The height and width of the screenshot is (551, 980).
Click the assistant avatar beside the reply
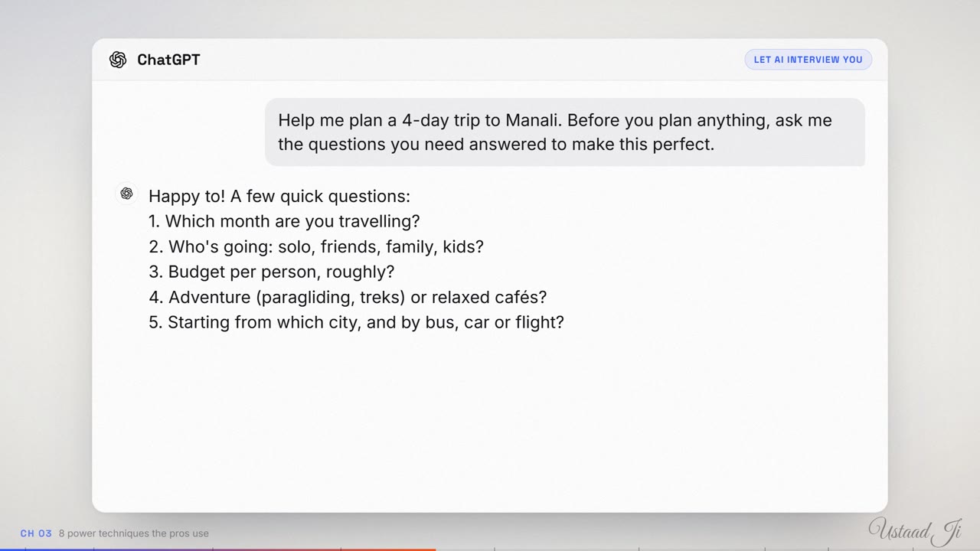(127, 194)
